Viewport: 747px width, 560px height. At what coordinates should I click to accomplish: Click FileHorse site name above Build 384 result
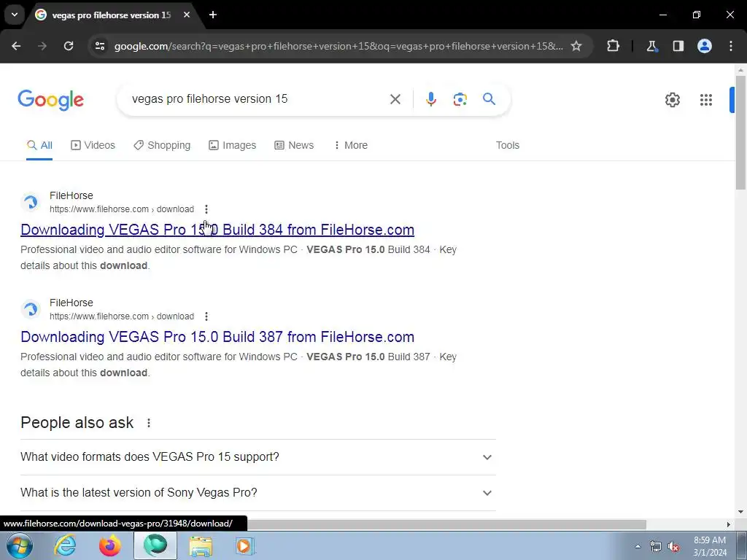point(71,195)
